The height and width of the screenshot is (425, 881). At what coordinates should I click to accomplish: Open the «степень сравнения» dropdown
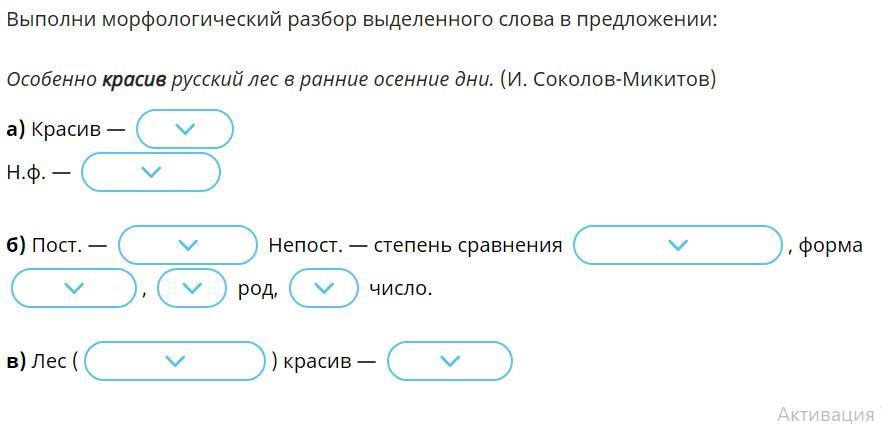pos(678,245)
